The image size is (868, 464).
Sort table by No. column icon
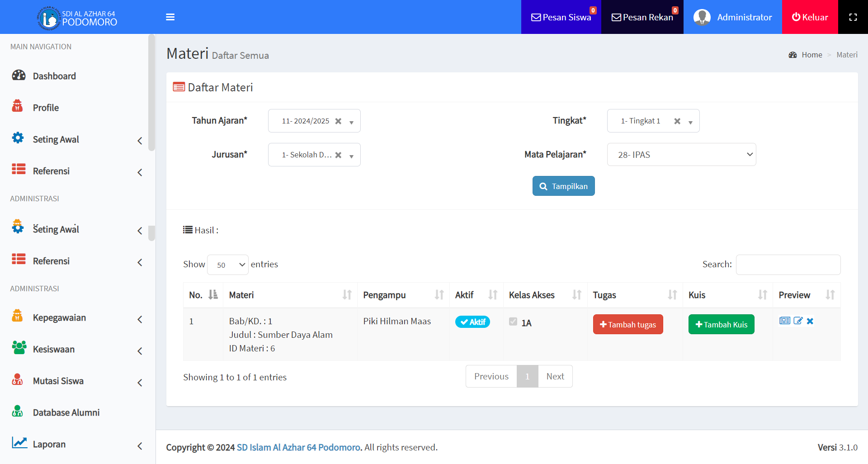(213, 295)
